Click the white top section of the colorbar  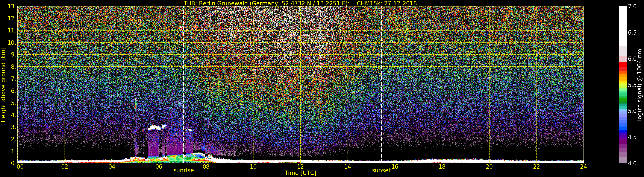coord(623,26)
